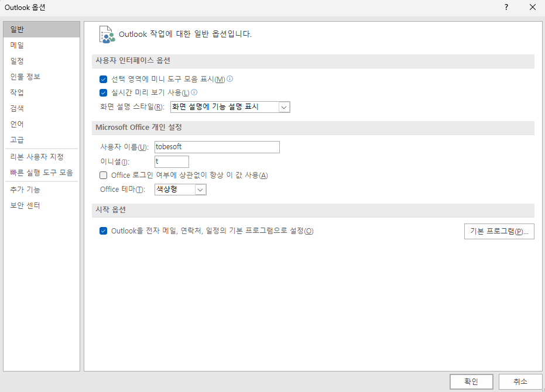The height and width of the screenshot is (392, 545).
Task: Open 언어 settings category
Action: [42, 124]
